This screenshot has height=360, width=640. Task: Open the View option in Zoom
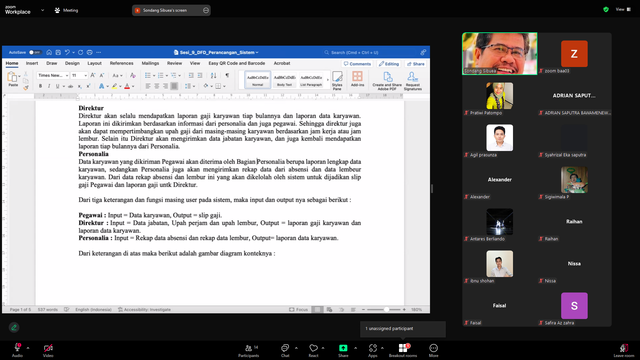623,9
